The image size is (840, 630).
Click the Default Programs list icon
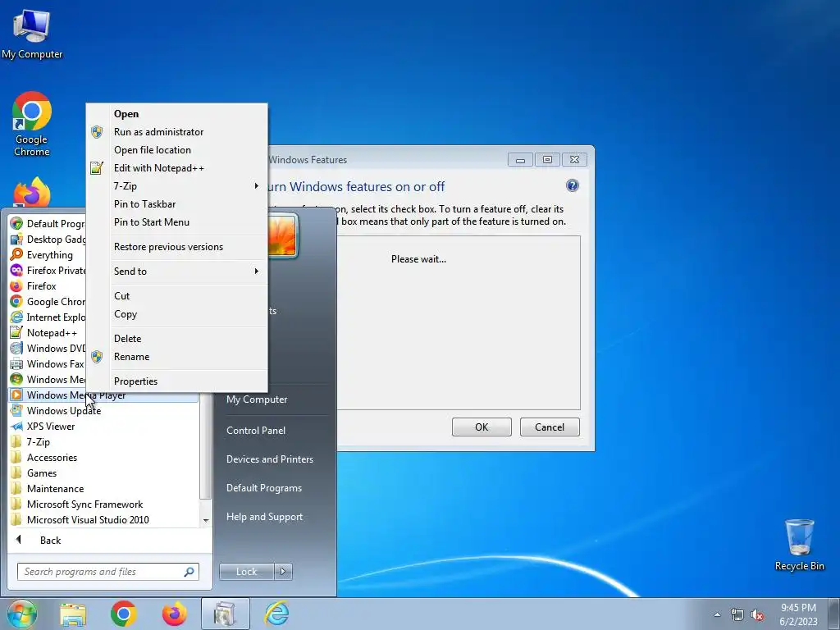click(16, 223)
